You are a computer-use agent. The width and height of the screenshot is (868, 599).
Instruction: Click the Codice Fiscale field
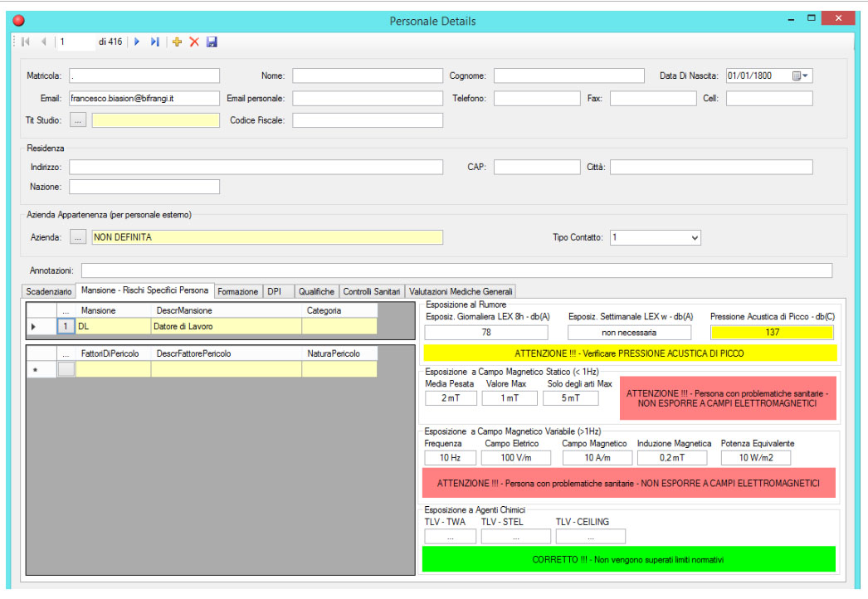(368, 120)
